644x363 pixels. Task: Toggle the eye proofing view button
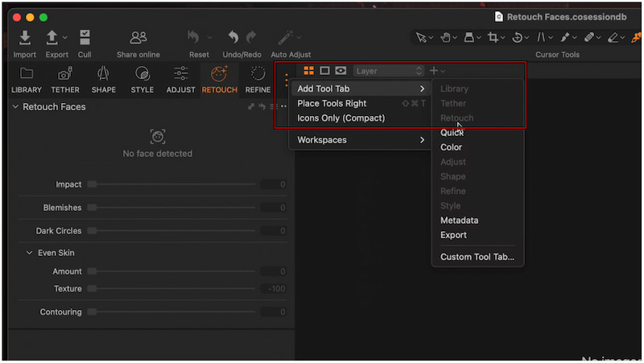tap(341, 71)
